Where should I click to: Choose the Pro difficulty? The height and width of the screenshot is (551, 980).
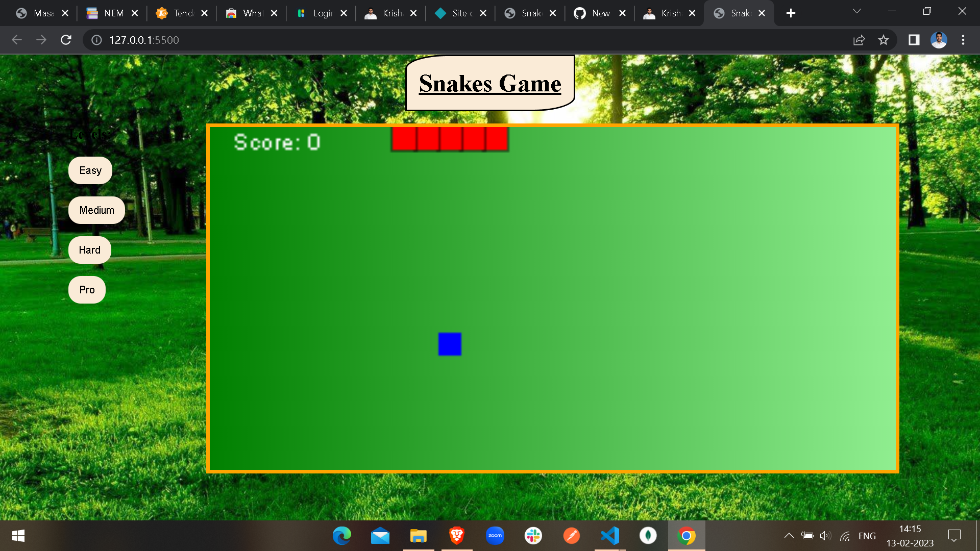click(86, 289)
